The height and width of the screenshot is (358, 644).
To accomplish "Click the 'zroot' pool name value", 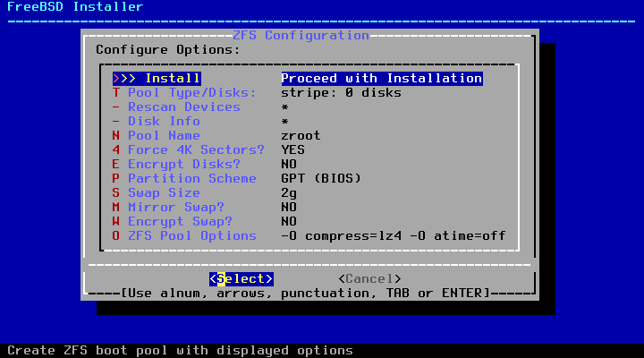I will coord(301,136).
